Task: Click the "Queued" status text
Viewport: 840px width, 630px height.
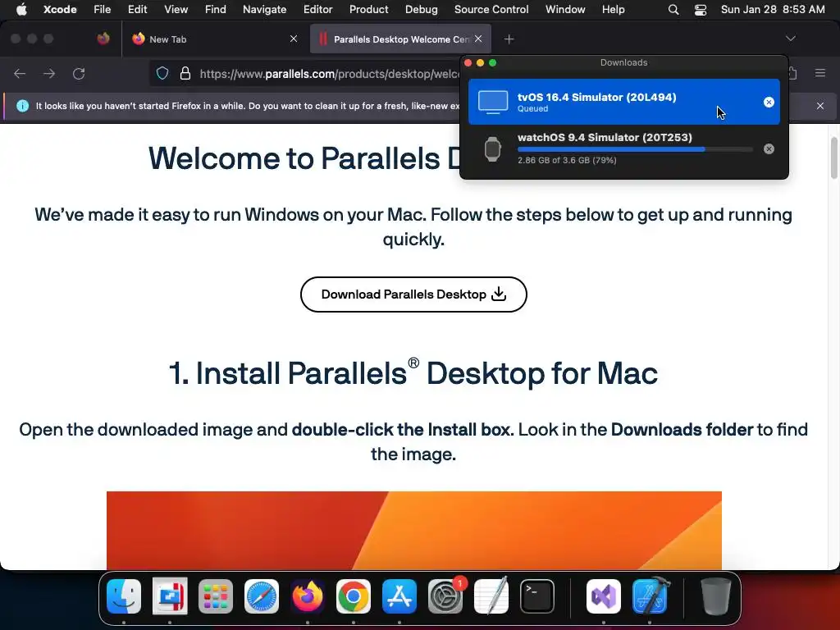Action: point(532,109)
